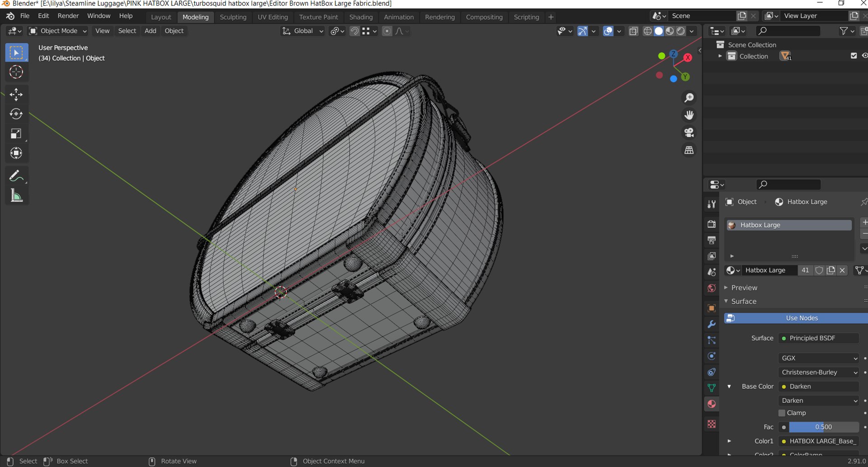Image resolution: width=868 pixels, height=467 pixels.
Task: Select Hatbox Large in the material slot list
Action: (789, 225)
